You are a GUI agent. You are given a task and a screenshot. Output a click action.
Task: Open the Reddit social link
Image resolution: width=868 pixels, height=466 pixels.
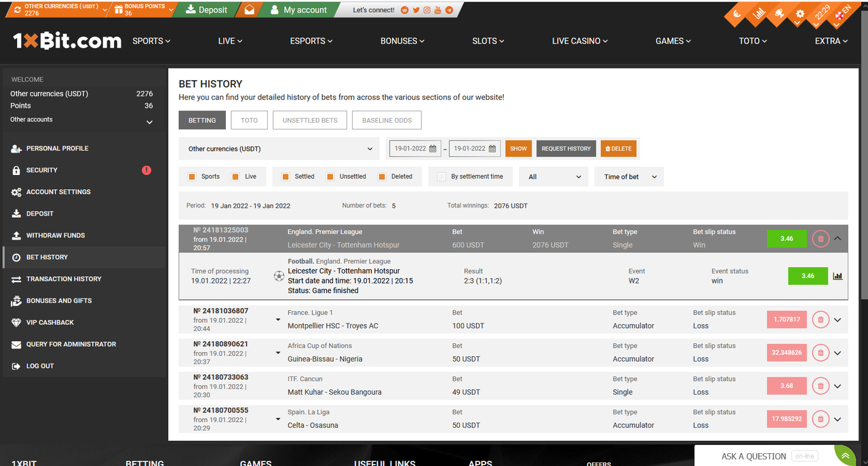point(406,10)
